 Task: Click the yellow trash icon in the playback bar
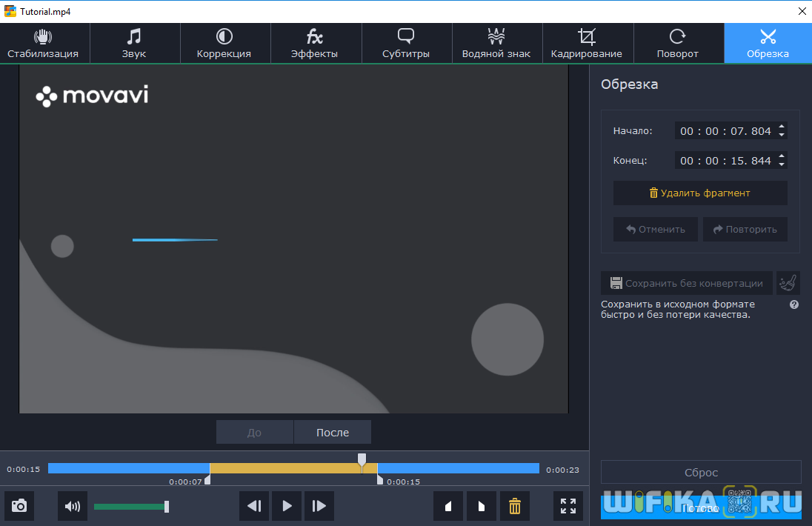pos(515,506)
